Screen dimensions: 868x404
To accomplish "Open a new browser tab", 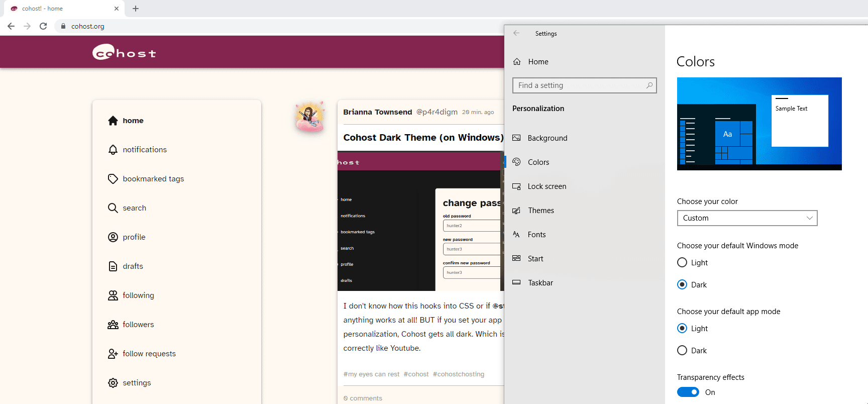I will tap(136, 9).
